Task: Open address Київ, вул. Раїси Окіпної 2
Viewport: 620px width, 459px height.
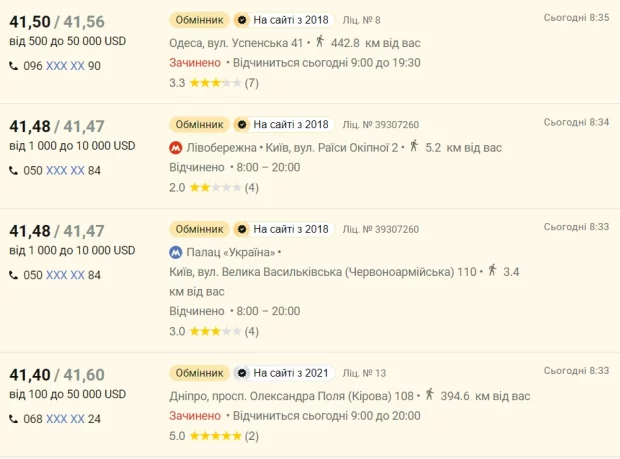Action: tap(332, 148)
